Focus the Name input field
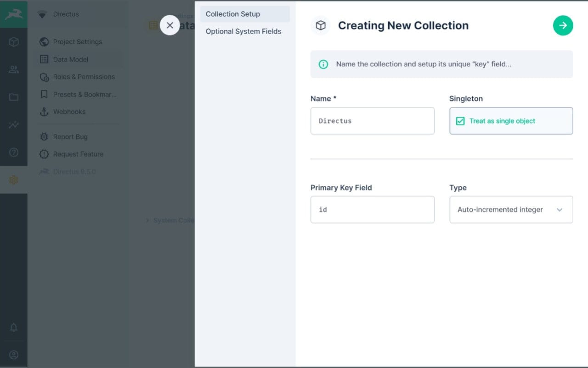Screen dimensions: 588x368 tap(373, 121)
